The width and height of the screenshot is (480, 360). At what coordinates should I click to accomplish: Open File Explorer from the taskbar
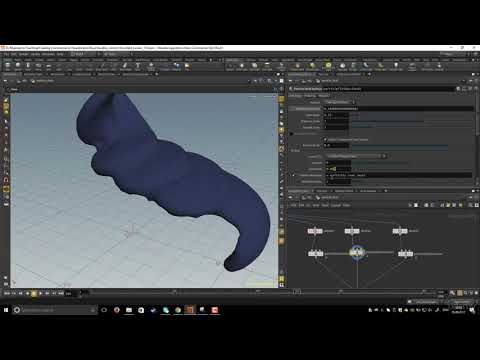pos(129,310)
